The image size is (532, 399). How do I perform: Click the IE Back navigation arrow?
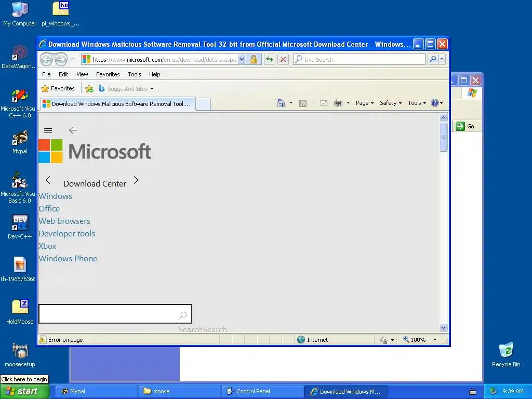46,59
